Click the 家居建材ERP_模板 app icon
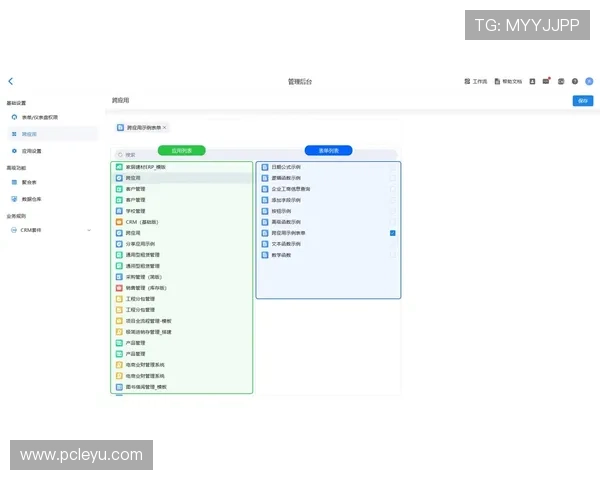The height and width of the screenshot is (480, 600). 119,167
